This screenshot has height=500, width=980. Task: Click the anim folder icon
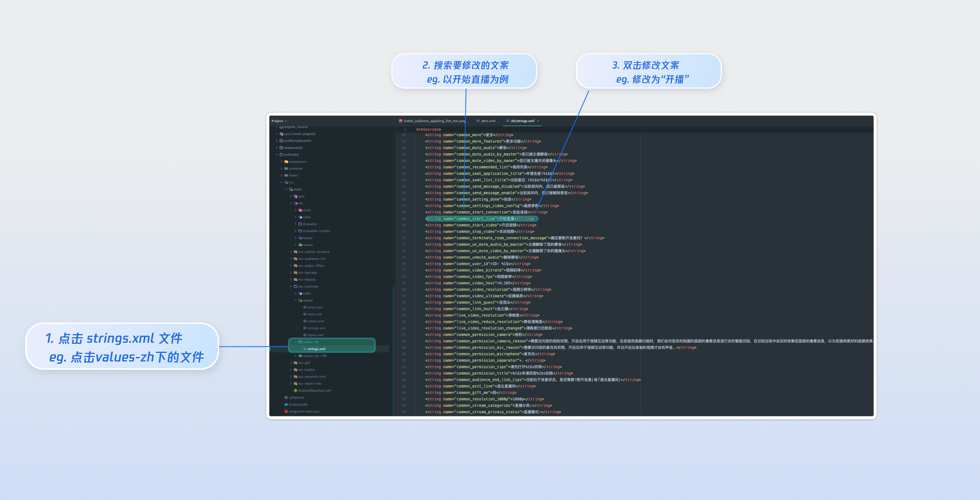pos(300,210)
